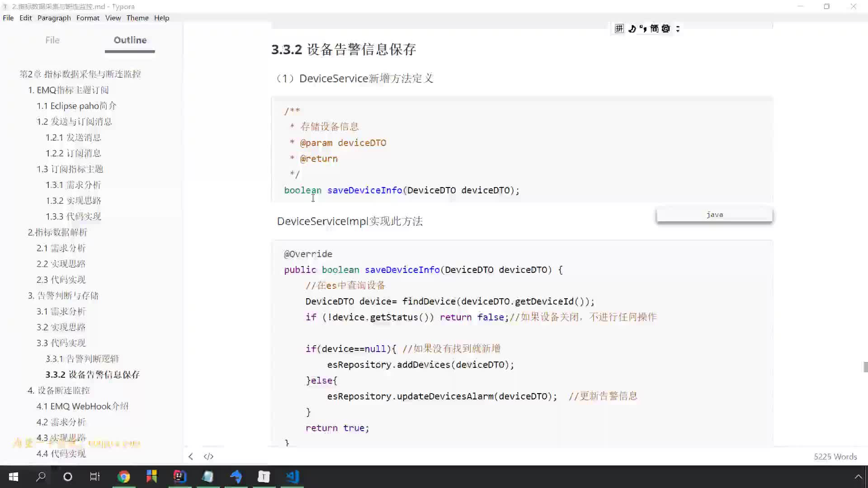Jump to outline chapter 第2章 heading
The height and width of the screenshot is (488, 868).
(80, 74)
